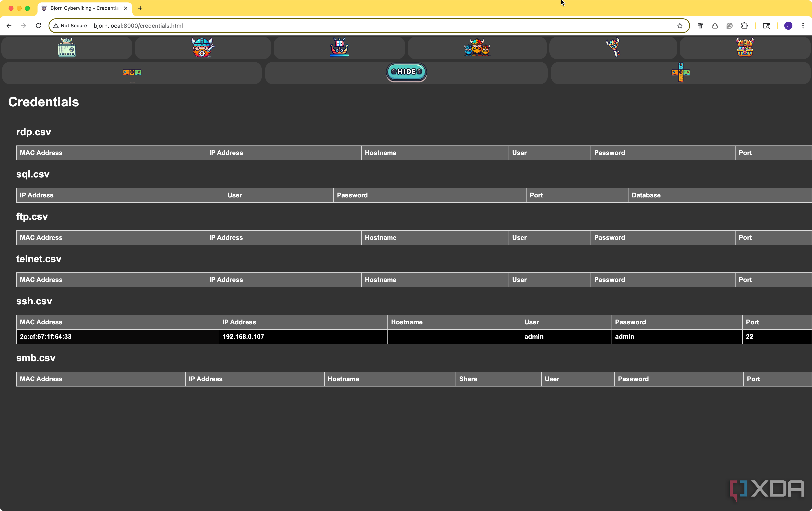Click ssh.csv User cell 'admin'
This screenshot has width=812, height=511.
(566, 337)
